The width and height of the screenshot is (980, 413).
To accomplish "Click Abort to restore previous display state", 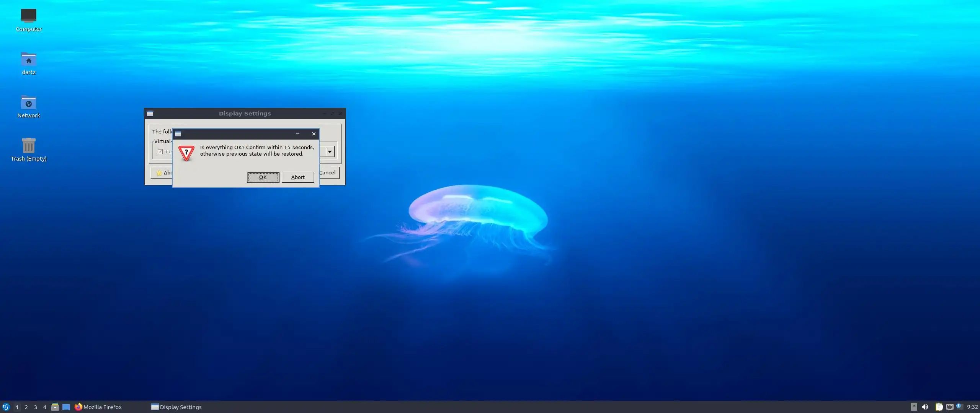I will click(x=297, y=177).
